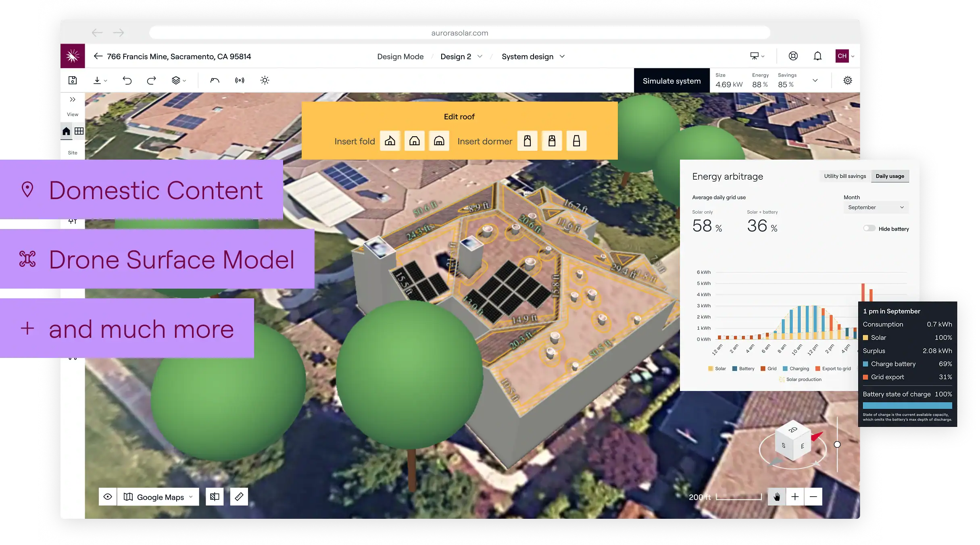The image size is (980, 545).
Task: Open the notifications bell
Action: [x=817, y=56]
